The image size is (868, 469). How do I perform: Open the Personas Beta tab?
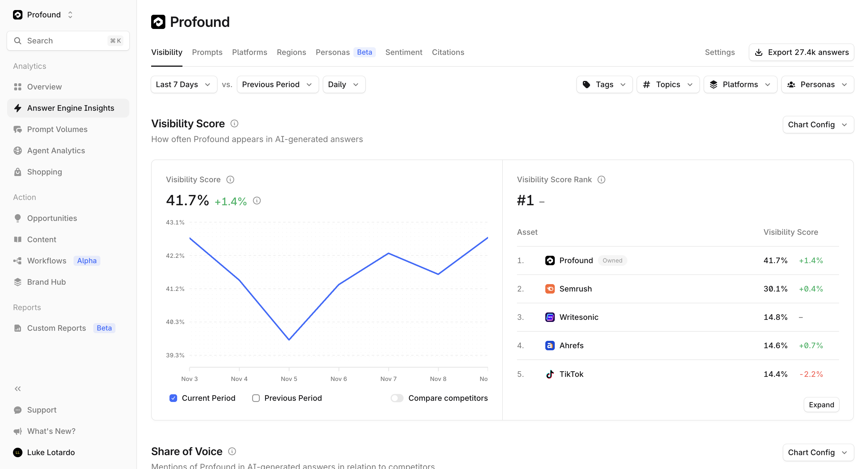(x=345, y=52)
